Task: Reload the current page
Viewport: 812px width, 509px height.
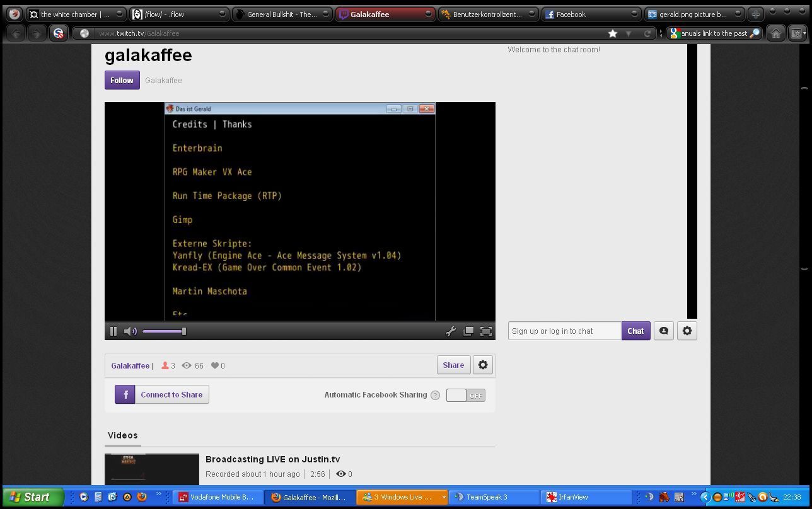Action: [x=647, y=33]
